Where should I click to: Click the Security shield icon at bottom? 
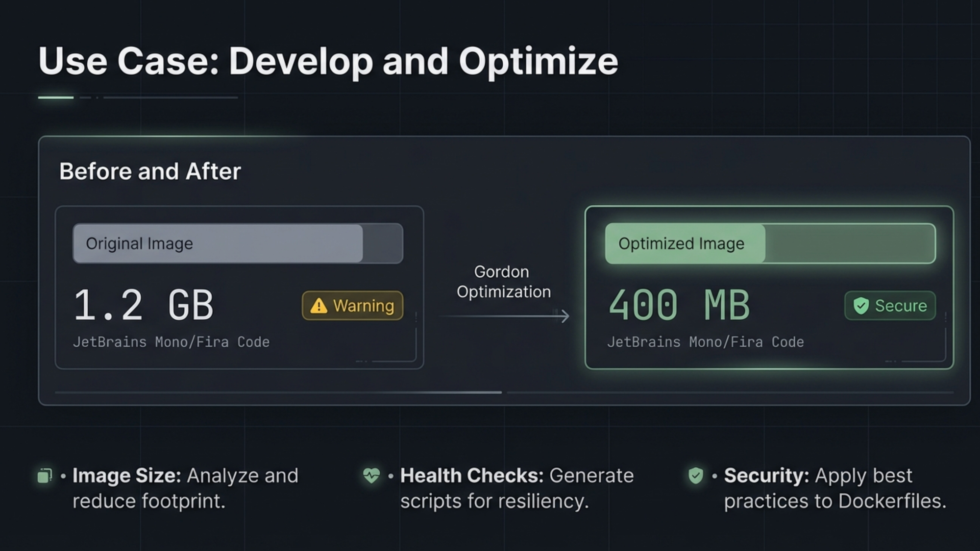coord(696,475)
